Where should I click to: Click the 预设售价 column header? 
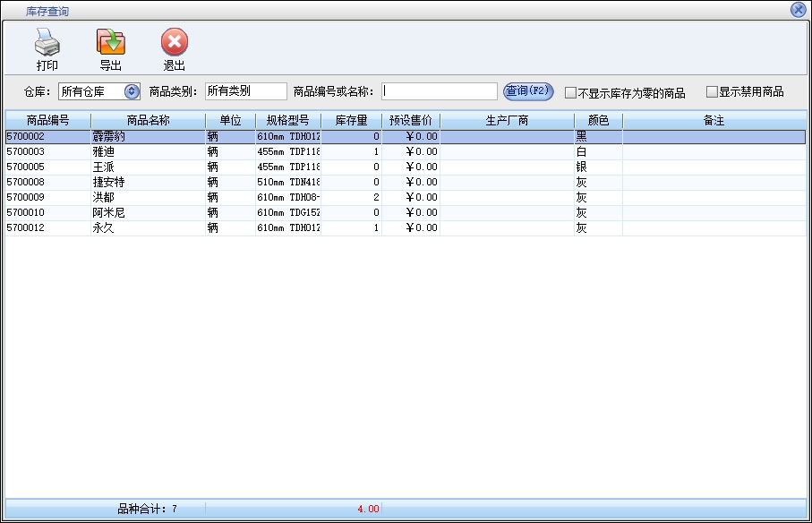click(410, 120)
